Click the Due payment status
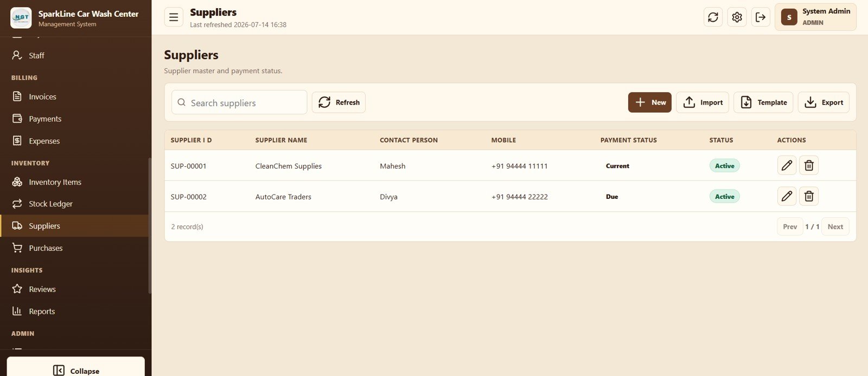This screenshot has width=868, height=376. click(x=612, y=197)
